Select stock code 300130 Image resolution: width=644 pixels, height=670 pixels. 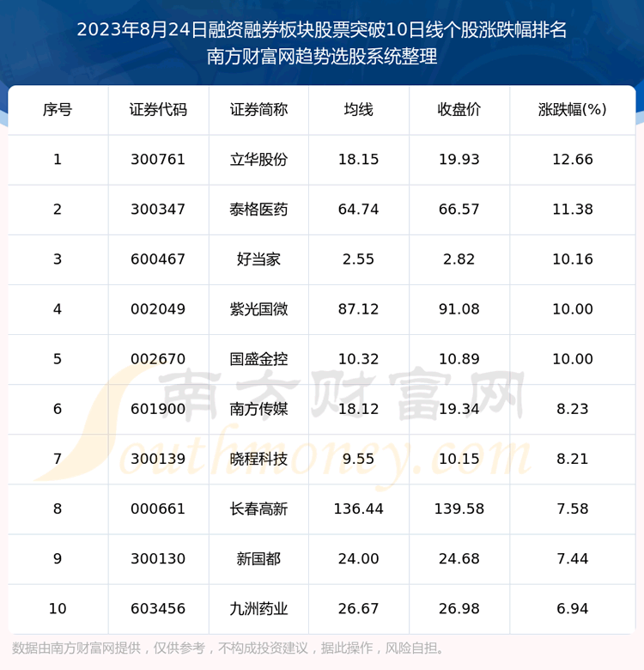[158, 559]
